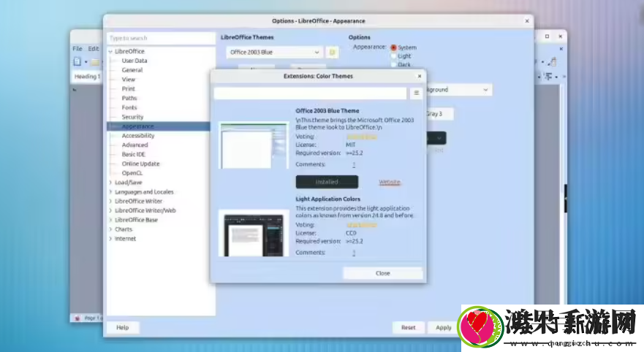Click the Light Application Colors thumbnail
Viewport: 644px width, 352px height.
[254, 234]
